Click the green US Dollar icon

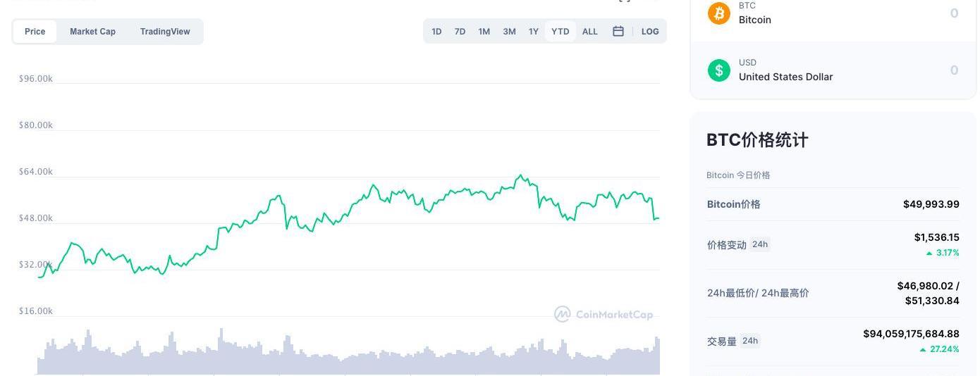point(719,70)
